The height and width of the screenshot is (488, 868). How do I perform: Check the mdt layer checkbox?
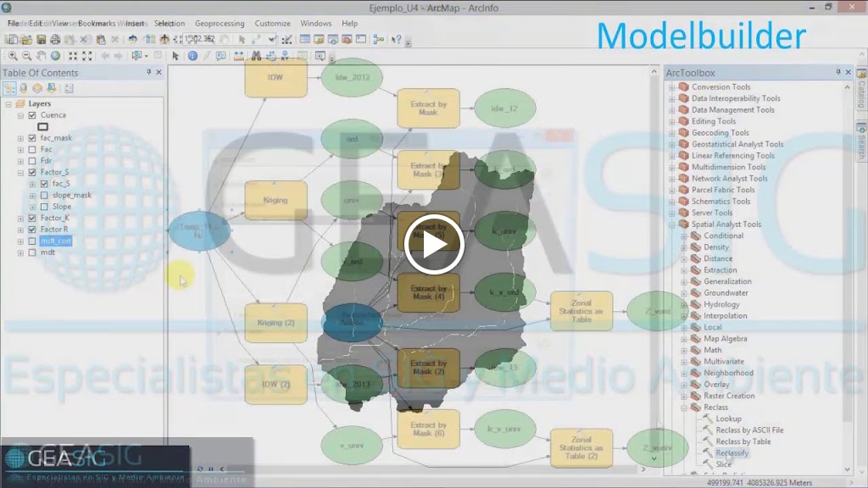pos(32,252)
